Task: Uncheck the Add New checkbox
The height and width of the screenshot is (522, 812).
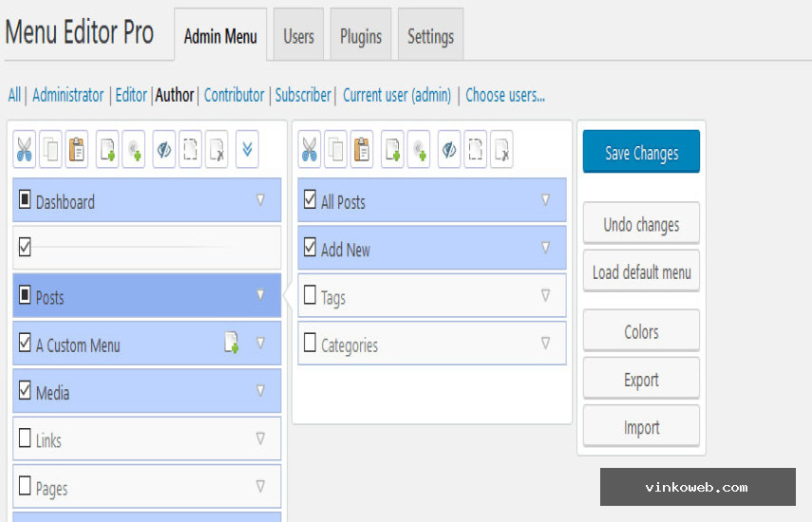Action: click(310, 247)
